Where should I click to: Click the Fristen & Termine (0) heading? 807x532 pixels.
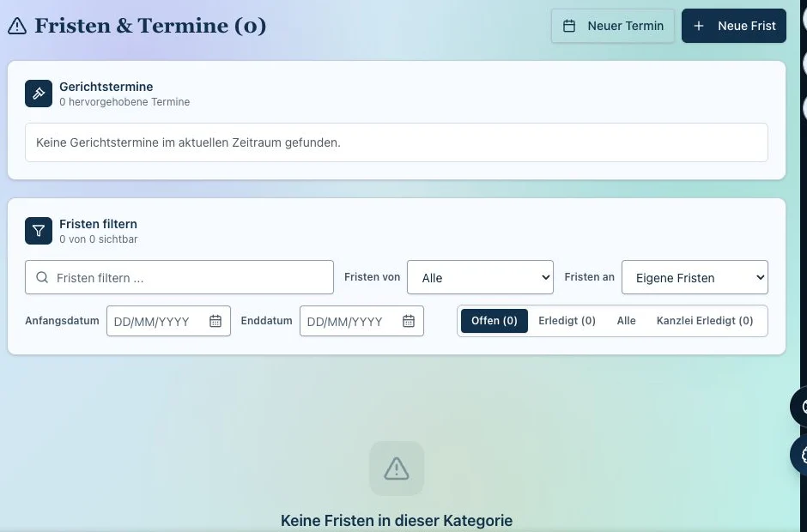pos(150,26)
